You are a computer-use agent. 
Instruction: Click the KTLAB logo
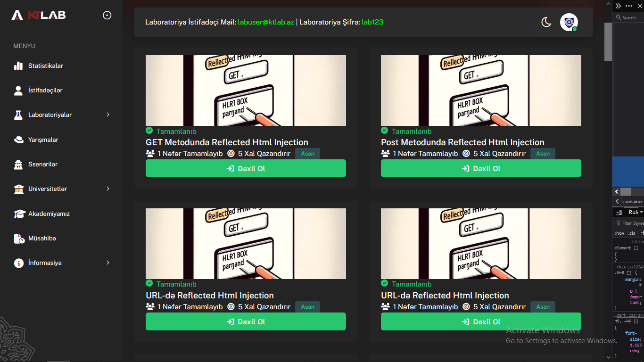[x=39, y=15]
